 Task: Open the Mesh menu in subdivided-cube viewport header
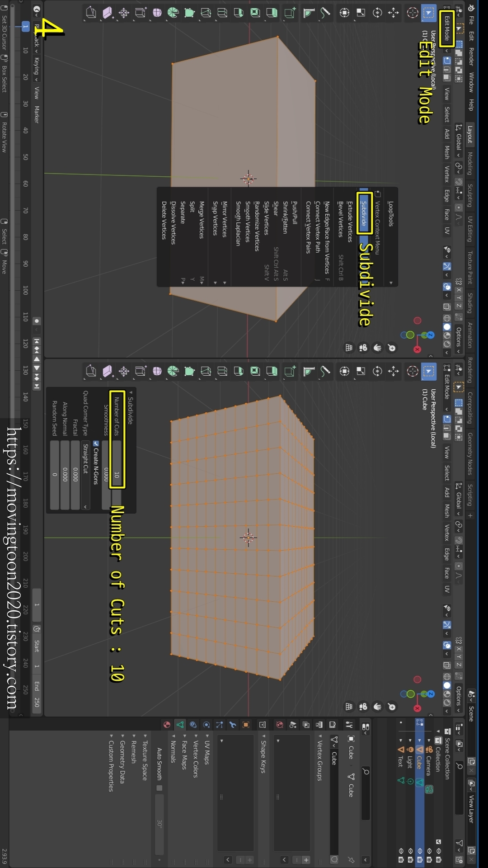(x=447, y=511)
